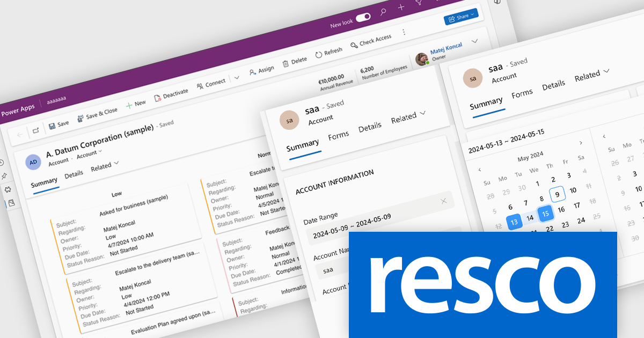Click the Connect command

(x=210, y=84)
